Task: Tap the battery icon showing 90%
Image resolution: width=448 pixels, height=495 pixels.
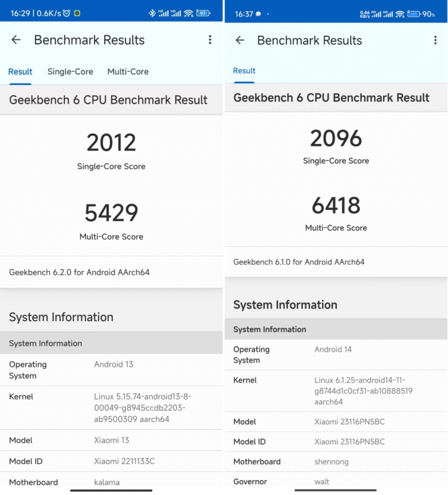Action: click(413, 14)
